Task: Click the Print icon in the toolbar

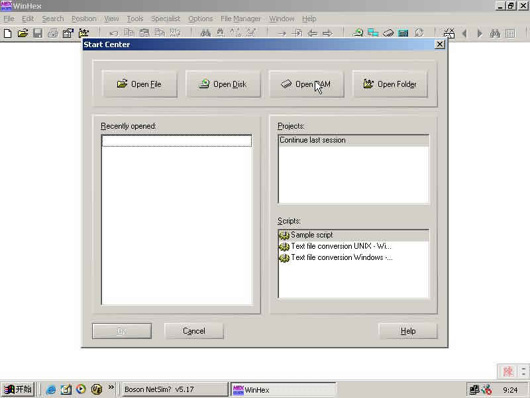Action: pyautogui.click(x=52, y=33)
